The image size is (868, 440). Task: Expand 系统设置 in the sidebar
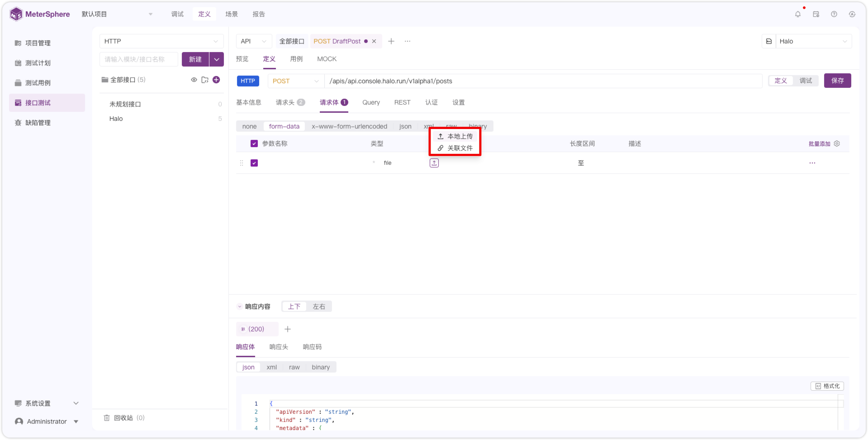(47, 403)
